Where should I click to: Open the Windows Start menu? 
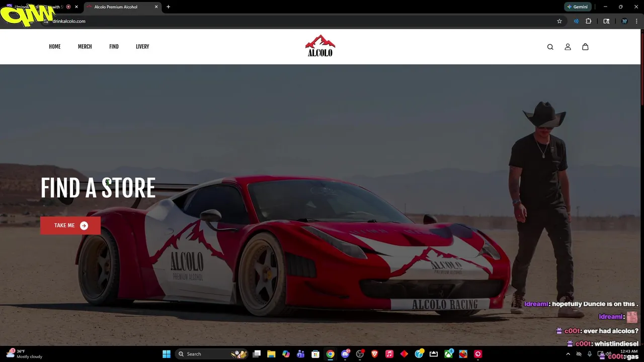click(x=167, y=354)
